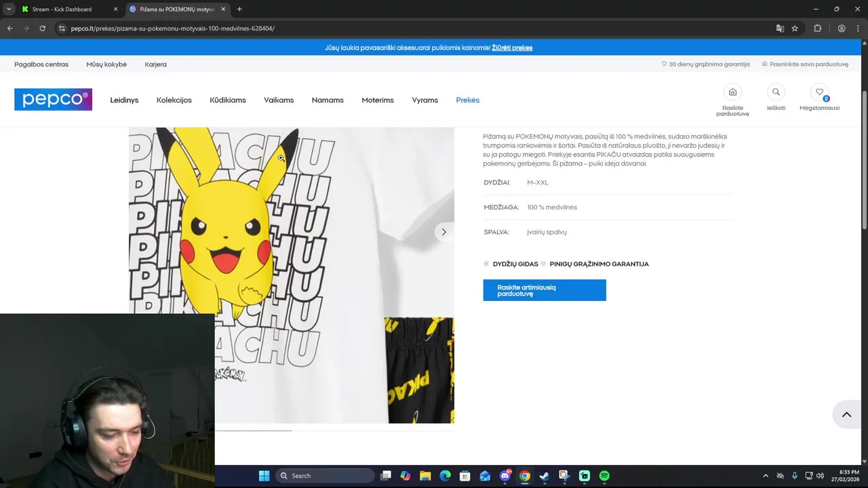This screenshot has height=488, width=868.
Task: Open Chrome's three-dot menu
Action: [859, 28]
